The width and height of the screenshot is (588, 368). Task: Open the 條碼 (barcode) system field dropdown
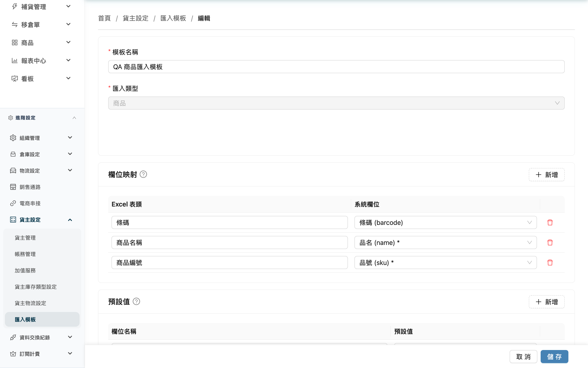445,222
